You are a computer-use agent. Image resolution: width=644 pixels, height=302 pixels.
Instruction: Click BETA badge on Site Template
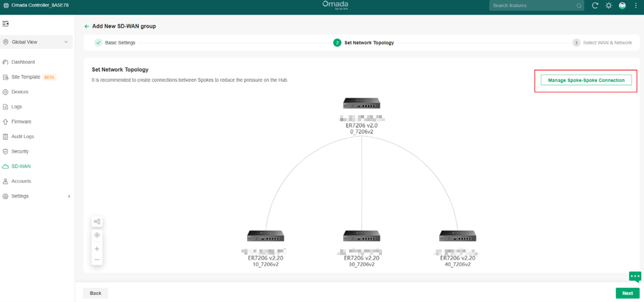pyautogui.click(x=50, y=77)
